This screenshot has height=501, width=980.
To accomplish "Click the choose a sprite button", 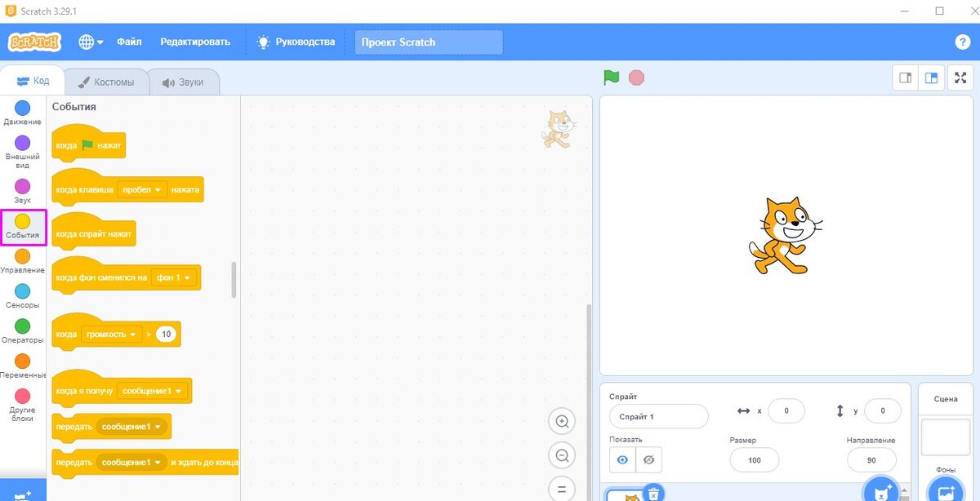I will click(x=882, y=491).
